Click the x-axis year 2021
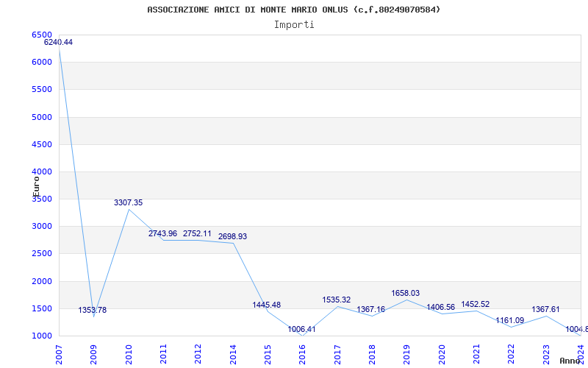The image size is (588, 368). click(x=476, y=355)
